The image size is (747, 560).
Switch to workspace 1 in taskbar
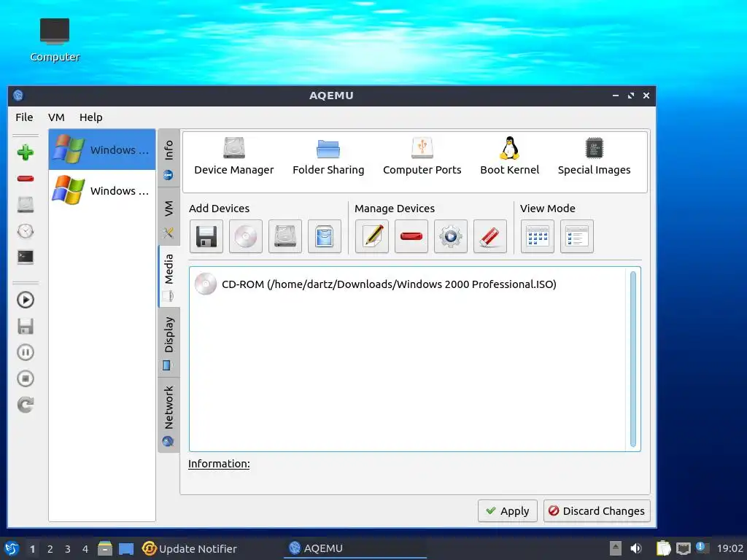pos(32,549)
